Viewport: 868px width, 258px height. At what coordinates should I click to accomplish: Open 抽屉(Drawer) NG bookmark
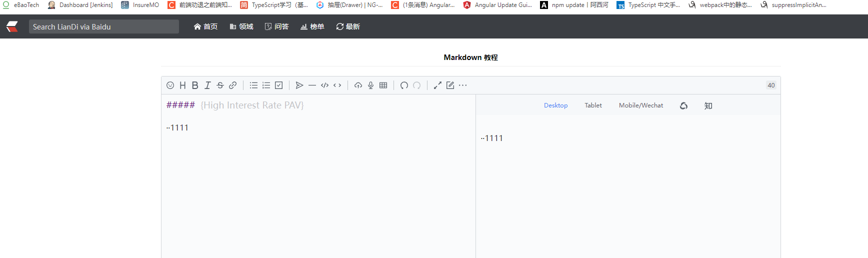coord(349,5)
